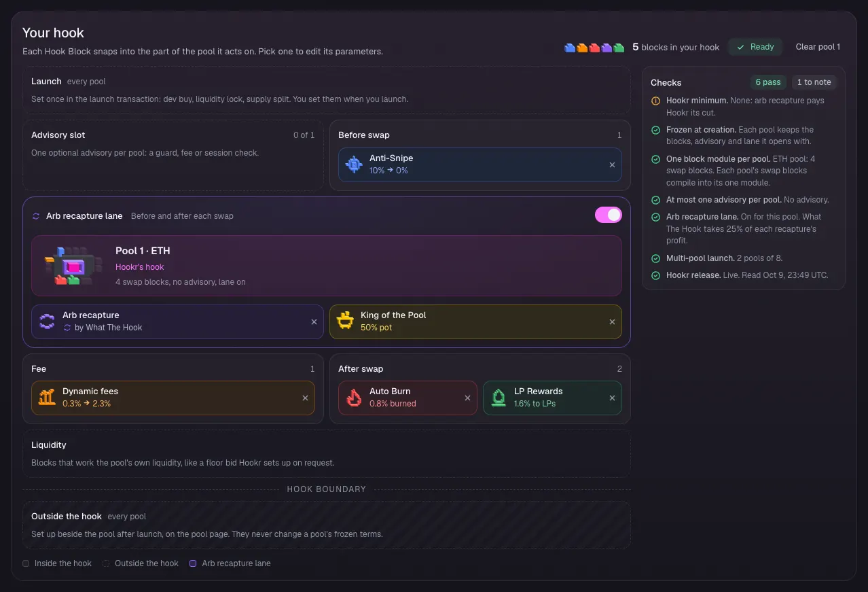868x592 pixels.
Task: Select the 6 pass filter badge
Action: click(x=768, y=82)
